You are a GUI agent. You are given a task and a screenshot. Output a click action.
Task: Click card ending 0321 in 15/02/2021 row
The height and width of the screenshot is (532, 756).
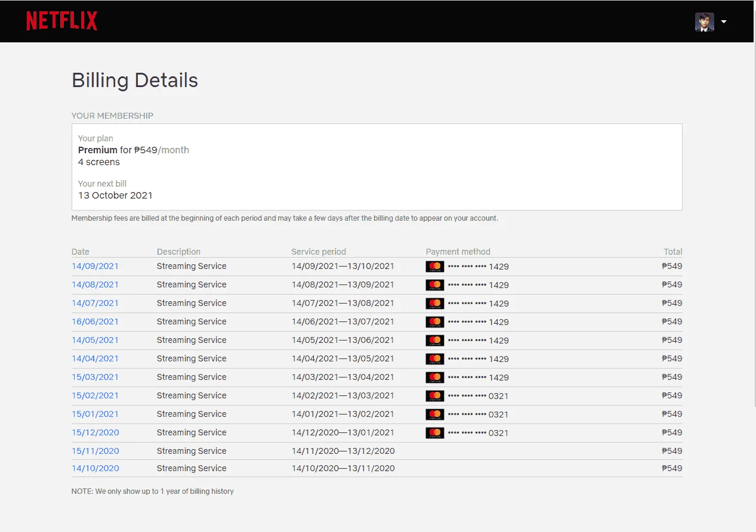[479, 397]
